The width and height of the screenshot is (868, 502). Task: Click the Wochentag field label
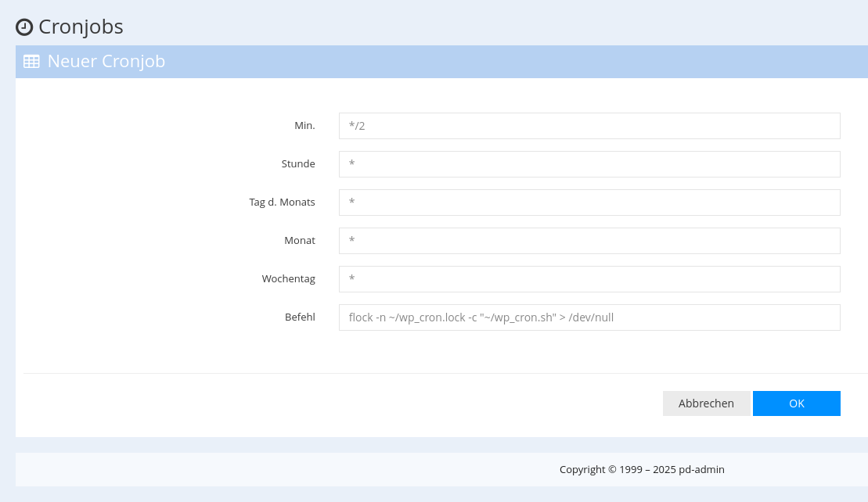pyautogui.click(x=288, y=278)
